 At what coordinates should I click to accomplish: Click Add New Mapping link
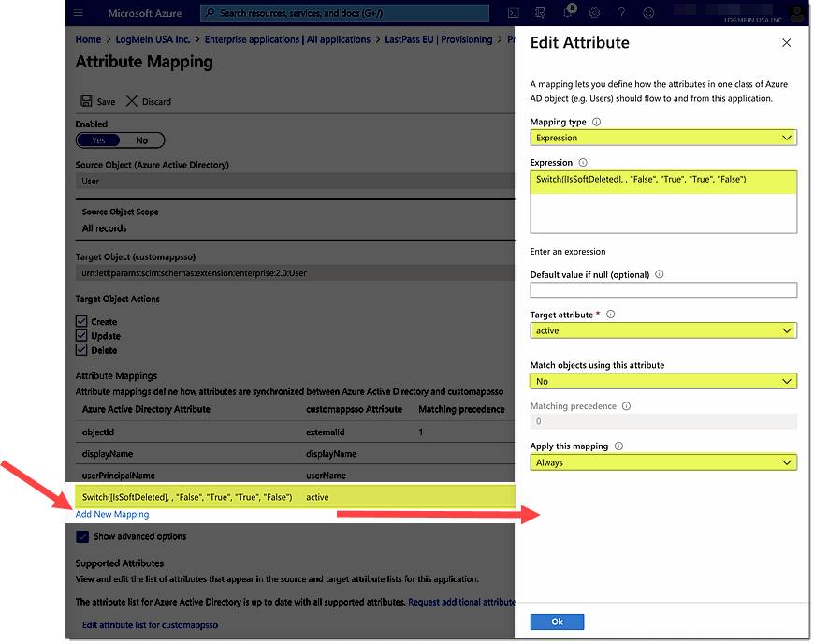click(112, 514)
